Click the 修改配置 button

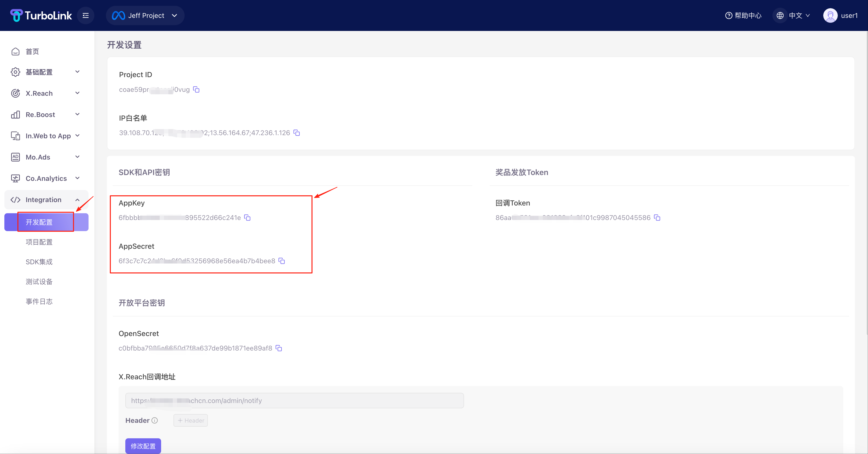(x=143, y=446)
